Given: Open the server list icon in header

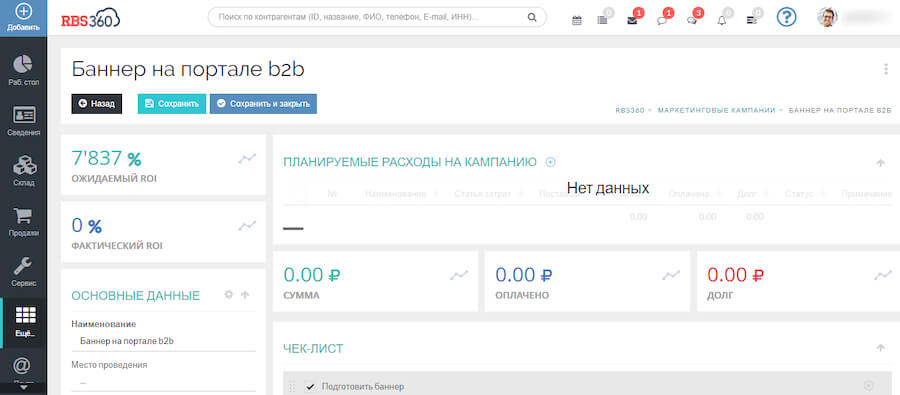Looking at the screenshot, I should point(751,20).
